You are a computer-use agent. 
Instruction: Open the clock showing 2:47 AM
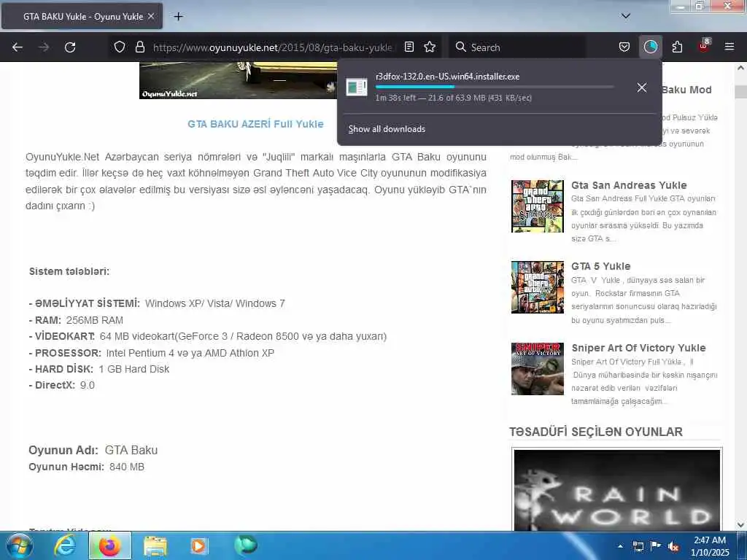click(710, 546)
